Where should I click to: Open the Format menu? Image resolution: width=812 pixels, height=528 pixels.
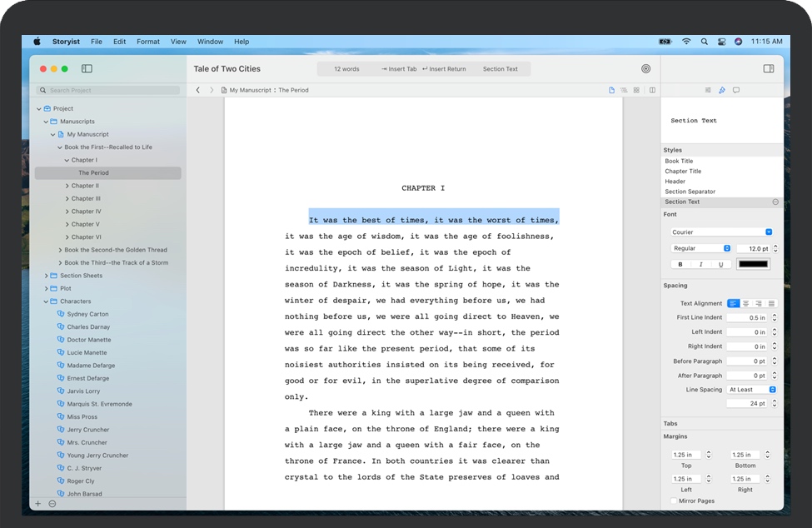[x=148, y=42]
